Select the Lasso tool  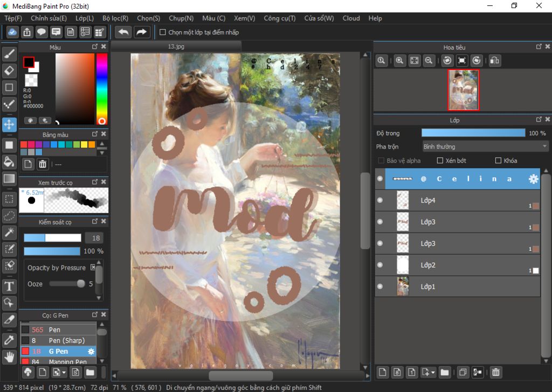(x=9, y=215)
